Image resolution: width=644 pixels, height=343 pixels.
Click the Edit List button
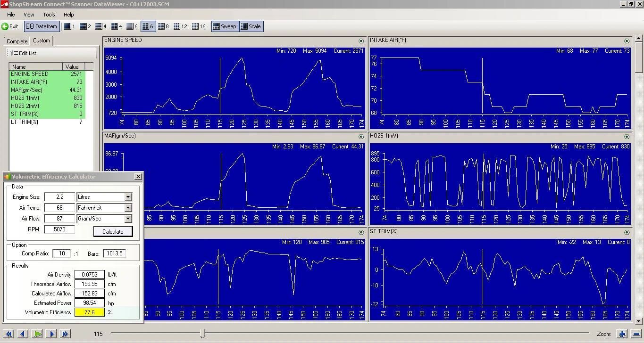click(24, 53)
